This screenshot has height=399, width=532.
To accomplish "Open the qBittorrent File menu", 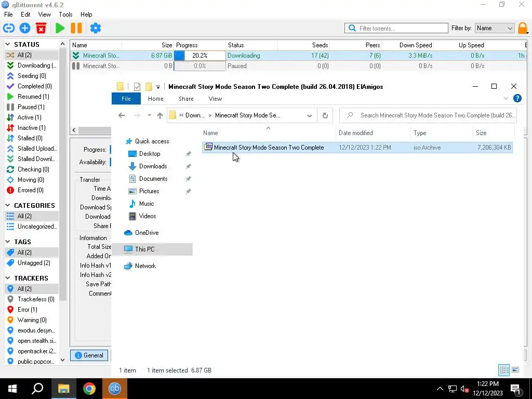I will 8,15.
